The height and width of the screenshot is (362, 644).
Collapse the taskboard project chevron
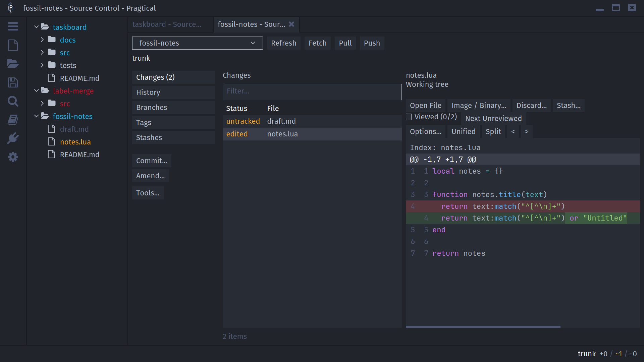click(x=36, y=27)
